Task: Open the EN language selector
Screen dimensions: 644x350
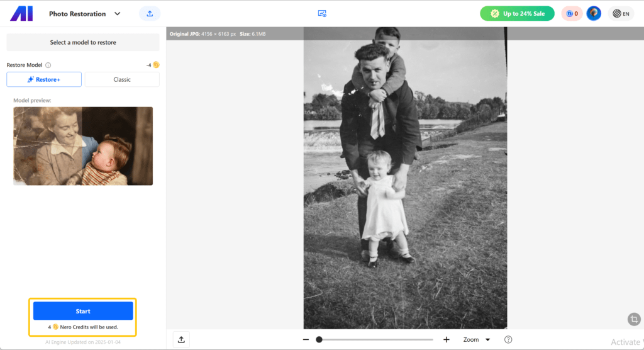Action: tap(621, 13)
